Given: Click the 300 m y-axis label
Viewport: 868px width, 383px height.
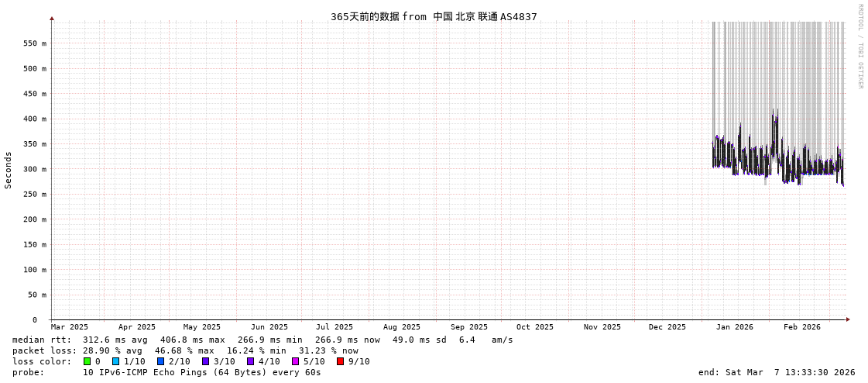Looking at the screenshot, I should (x=34, y=169).
